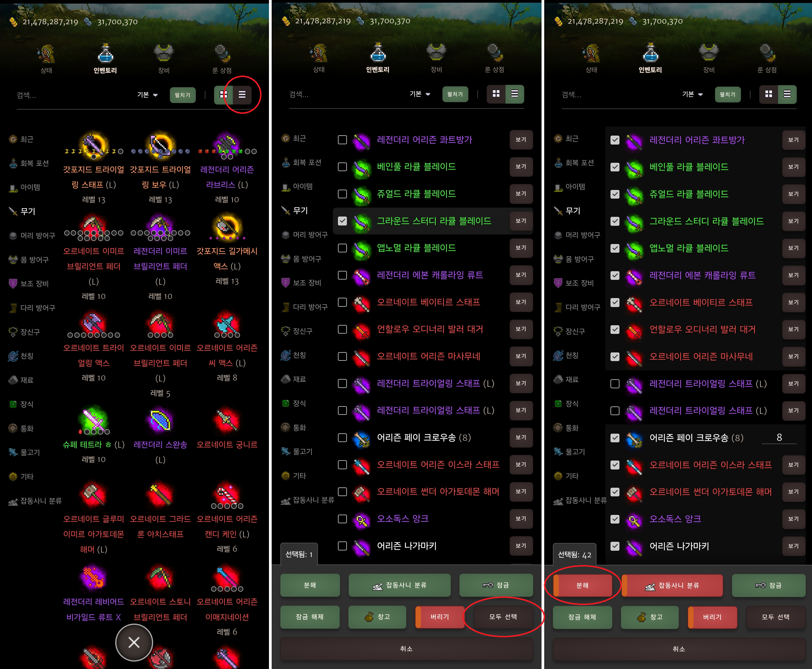This screenshot has height=669, width=812.
Task: Click 취소 button in middle panel
Action: (x=406, y=649)
